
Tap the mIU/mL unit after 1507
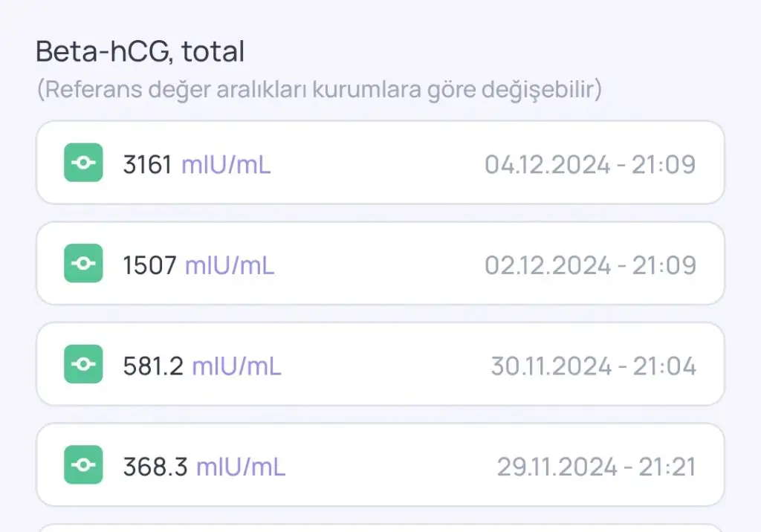(230, 265)
